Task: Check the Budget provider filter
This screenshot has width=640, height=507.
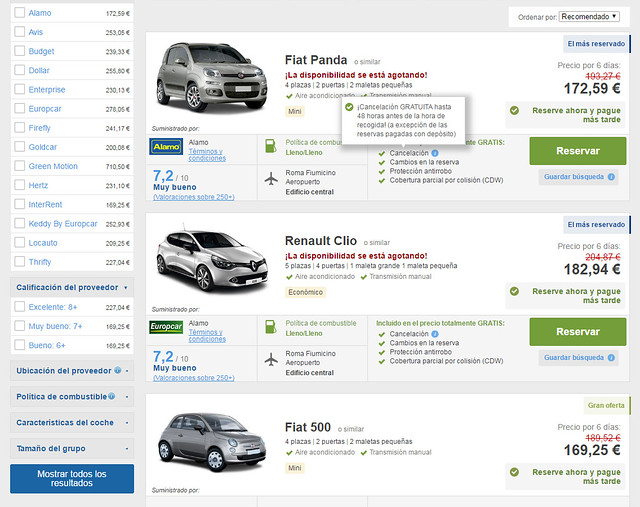Action: 20,51
